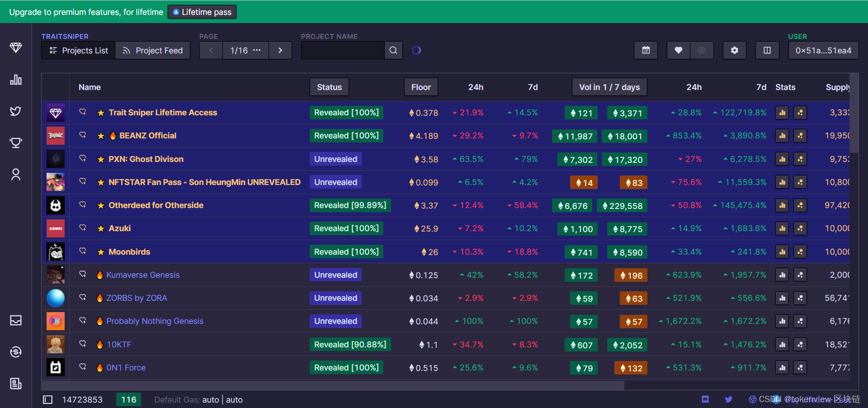The height and width of the screenshot is (408, 868).
Task: Toggle favorite heart for Azuki
Action: click(83, 228)
